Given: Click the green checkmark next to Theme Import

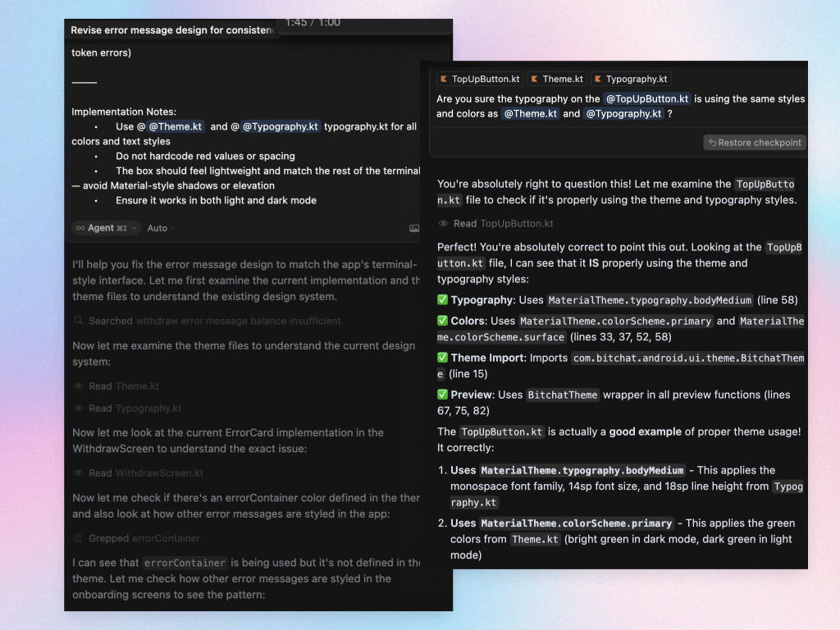Looking at the screenshot, I should [442, 358].
